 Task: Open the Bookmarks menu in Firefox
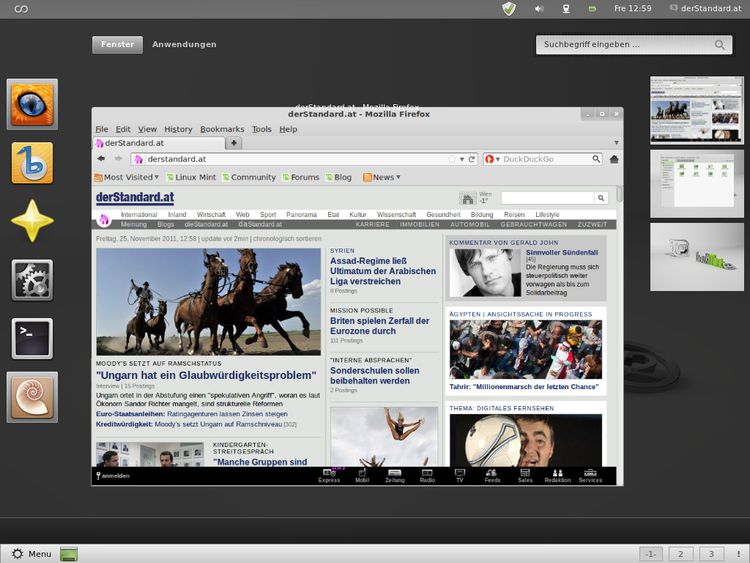[x=221, y=129]
